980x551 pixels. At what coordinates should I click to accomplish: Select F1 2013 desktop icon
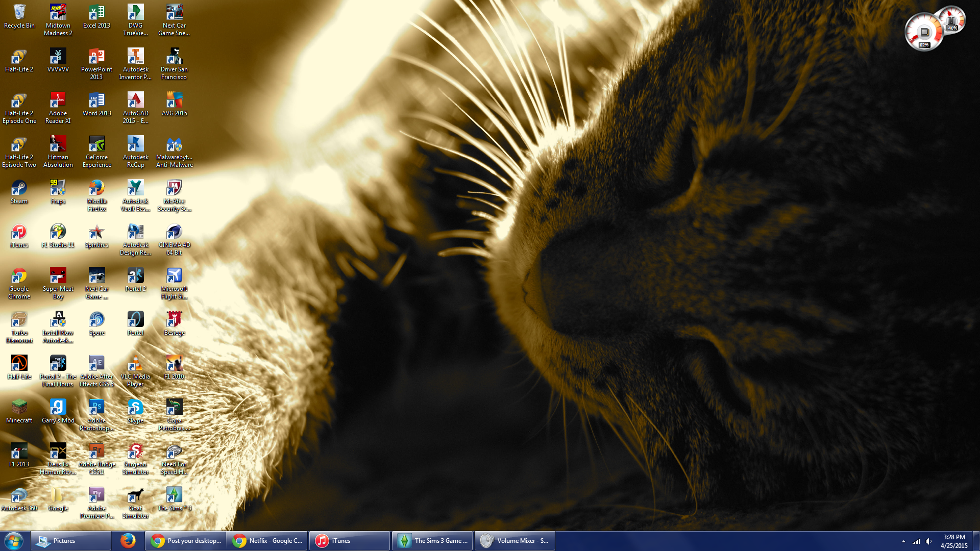[x=19, y=456]
